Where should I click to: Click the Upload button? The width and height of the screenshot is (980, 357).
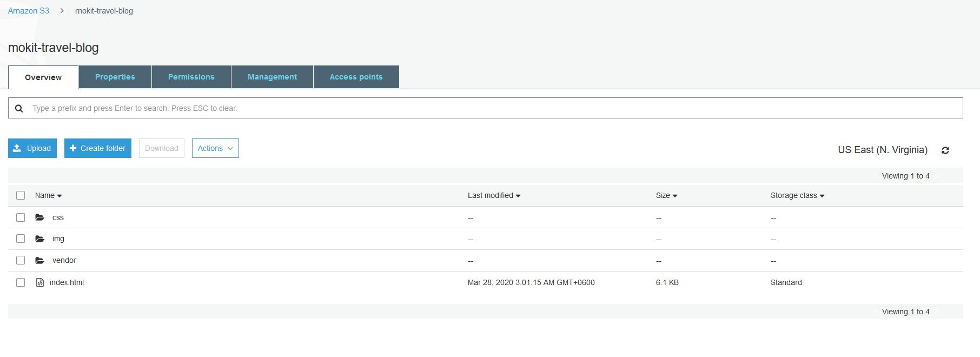tap(32, 148)
